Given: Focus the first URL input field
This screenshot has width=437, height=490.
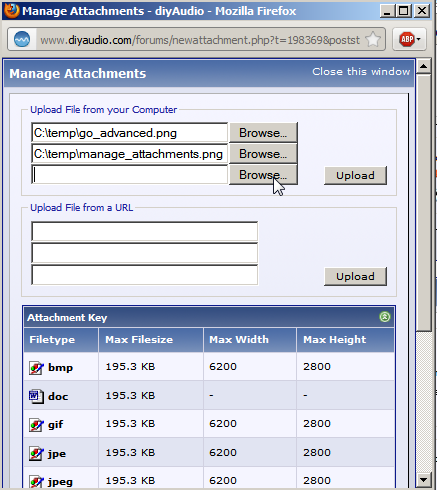Looking at the screenshot, I should (144, 231).
